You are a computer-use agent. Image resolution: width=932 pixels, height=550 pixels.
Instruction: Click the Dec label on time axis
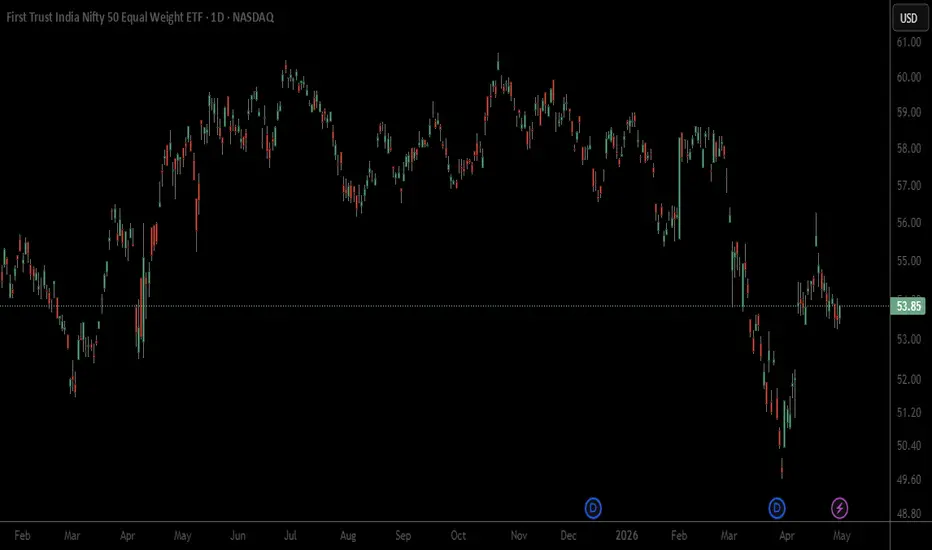coord(568,536)
